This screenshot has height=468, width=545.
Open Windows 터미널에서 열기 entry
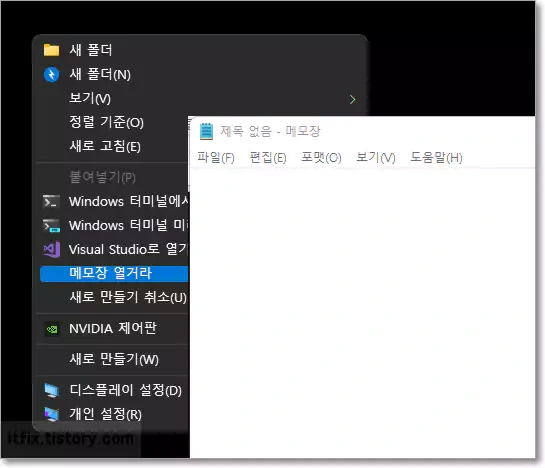(114, 201)
